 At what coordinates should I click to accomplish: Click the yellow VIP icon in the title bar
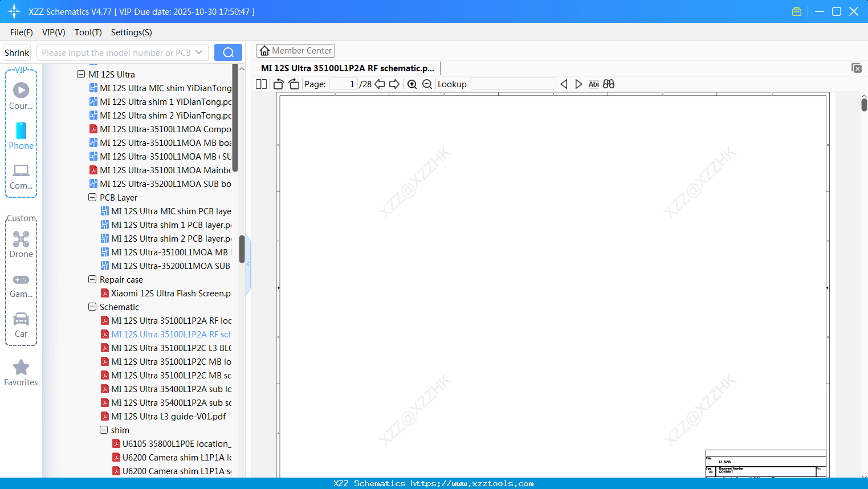[x=797, y=11]
